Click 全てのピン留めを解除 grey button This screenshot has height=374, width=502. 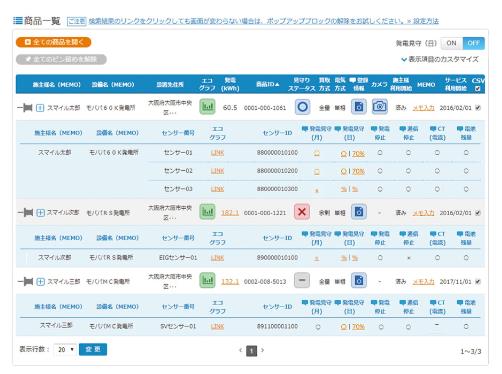[61, 60]
